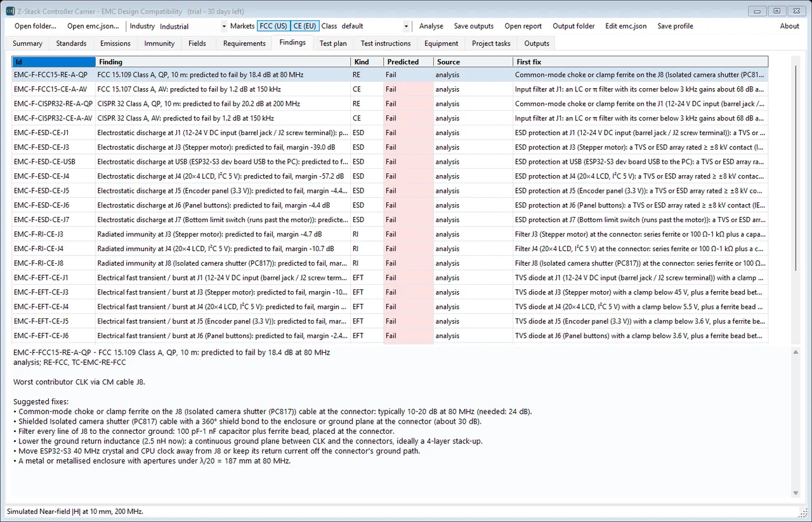Select row EMC-F-FCC15-CE-A-AV
This screenshot has height=522, width=812.
390,89
